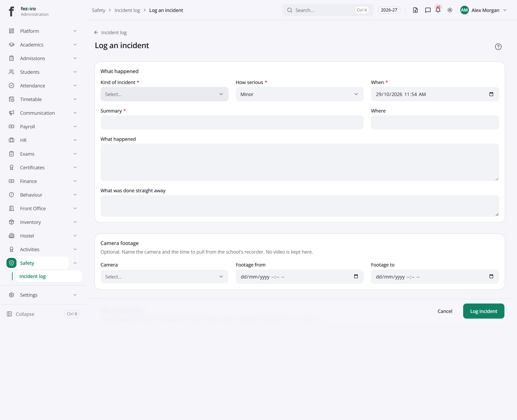Image resolution: width=517 pixels, height=420 pixels.
Task: Click the Collapse sidebar button
Action: pyautogui.click(x=43, y=314)
